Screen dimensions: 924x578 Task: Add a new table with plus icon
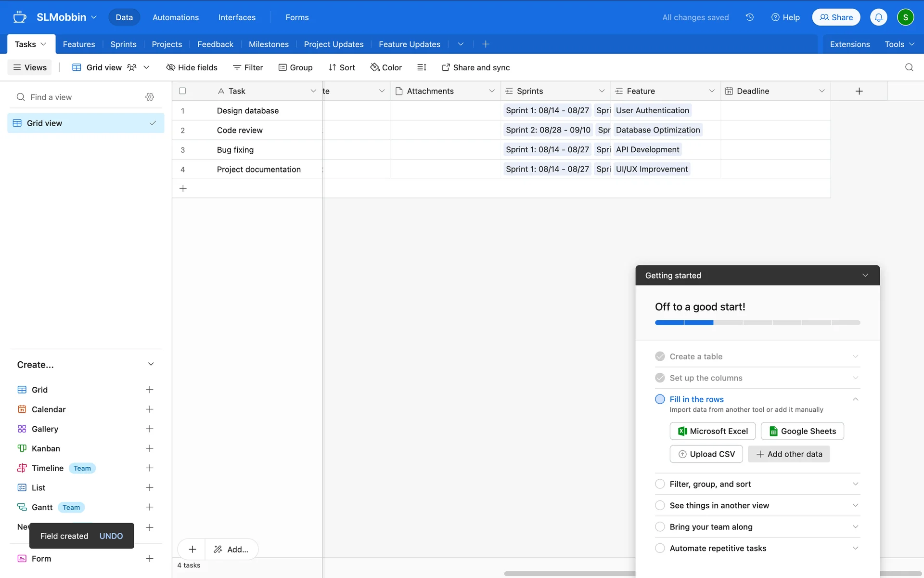(x=486, y=44)
